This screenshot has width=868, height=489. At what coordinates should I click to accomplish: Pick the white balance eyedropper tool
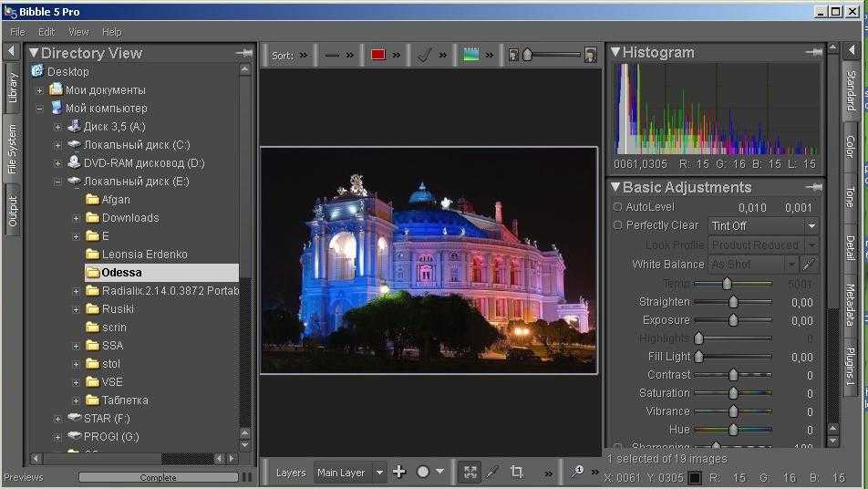pos(809,264)
